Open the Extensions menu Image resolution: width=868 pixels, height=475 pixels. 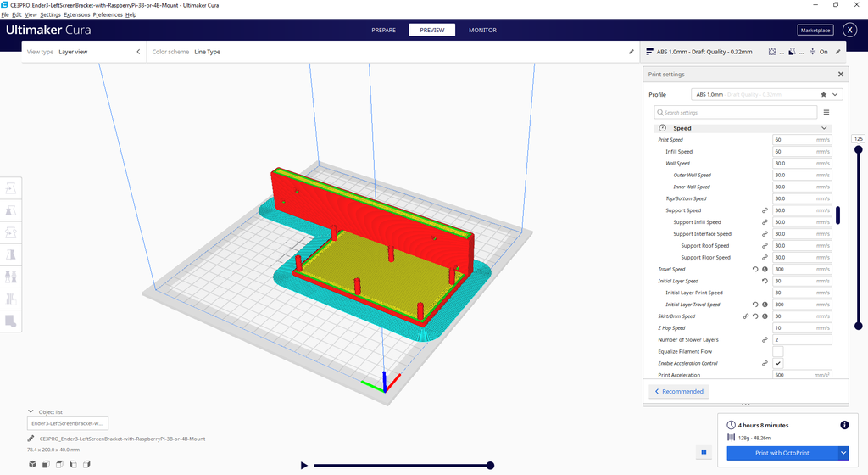[x=76, y=15]
